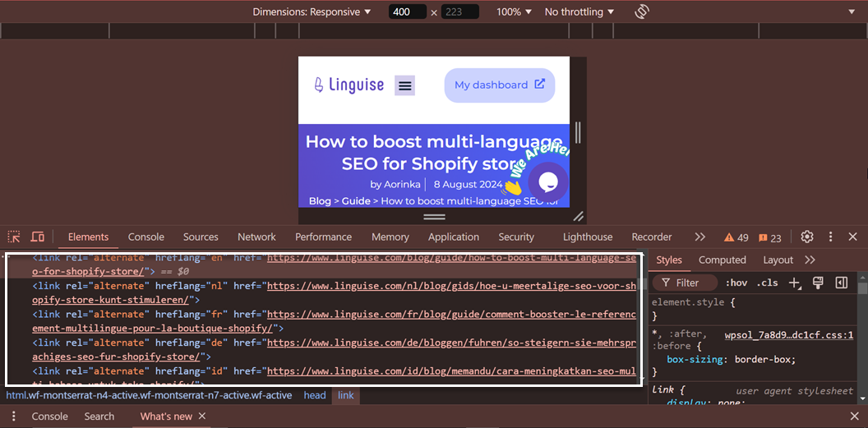This screenshot has width=868, height=428.
Task: Open the drawer Console tab
Action: click(x=50, y=416)
